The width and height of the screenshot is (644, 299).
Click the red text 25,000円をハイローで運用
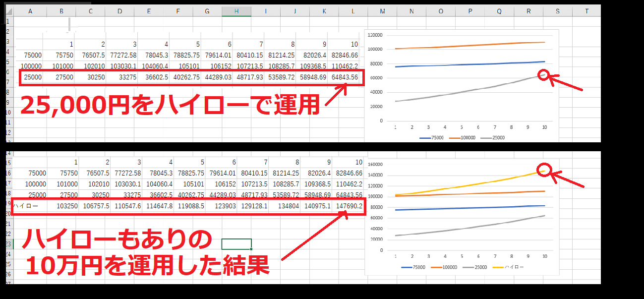click(x=169, y=106)
